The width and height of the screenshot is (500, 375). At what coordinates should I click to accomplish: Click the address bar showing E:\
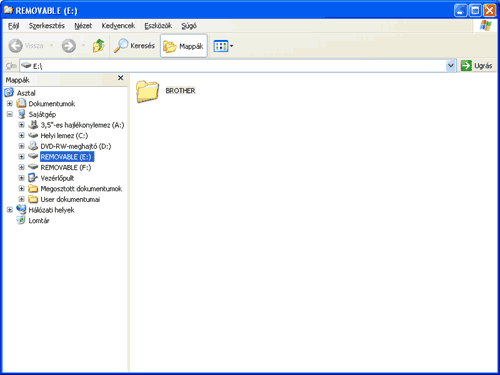[x=233, y=66]
